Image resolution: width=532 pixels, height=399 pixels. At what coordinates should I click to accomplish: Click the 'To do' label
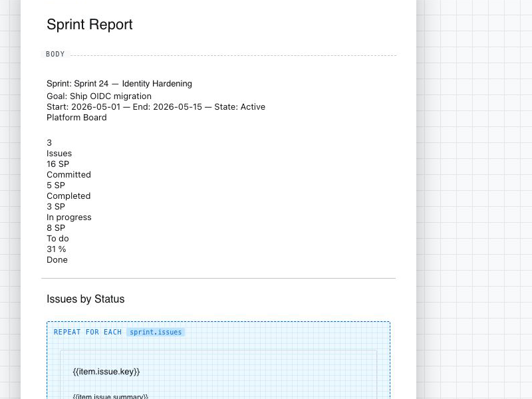coord(58,239)
